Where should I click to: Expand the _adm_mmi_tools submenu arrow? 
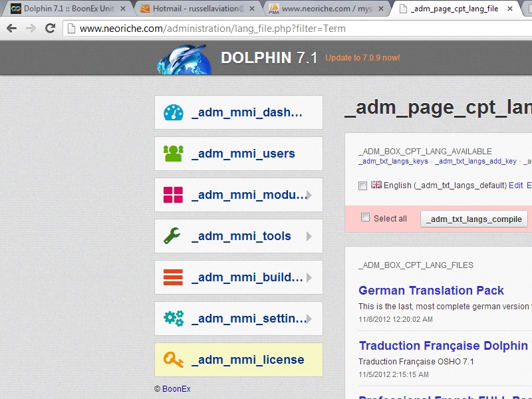tap(309, 237)
